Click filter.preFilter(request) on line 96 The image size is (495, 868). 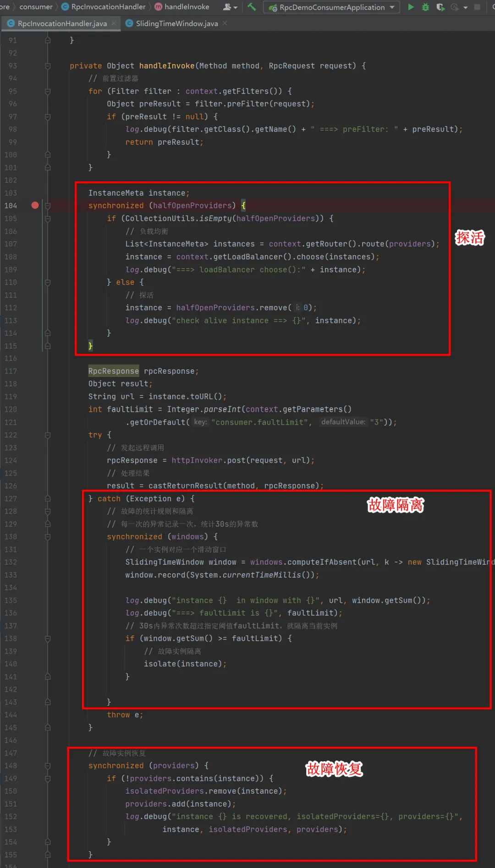click(x=253, y=104)
